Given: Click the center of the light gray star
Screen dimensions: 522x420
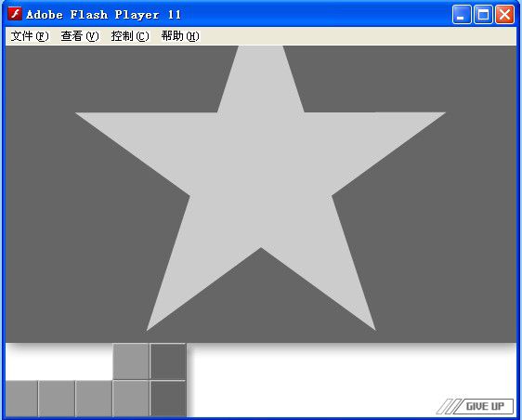Looking at the screenshot, I should click(x=261, y=187).
